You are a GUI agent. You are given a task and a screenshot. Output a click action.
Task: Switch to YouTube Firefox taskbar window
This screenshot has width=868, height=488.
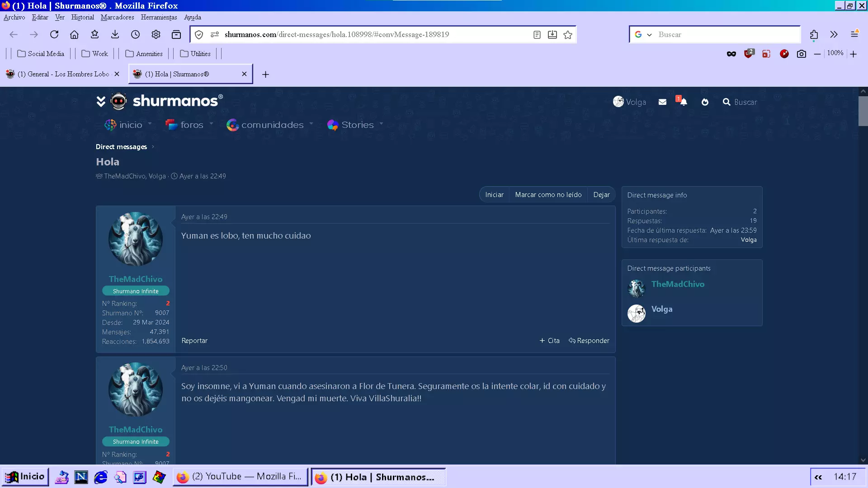pyautogui.click(x=241, y=477)
